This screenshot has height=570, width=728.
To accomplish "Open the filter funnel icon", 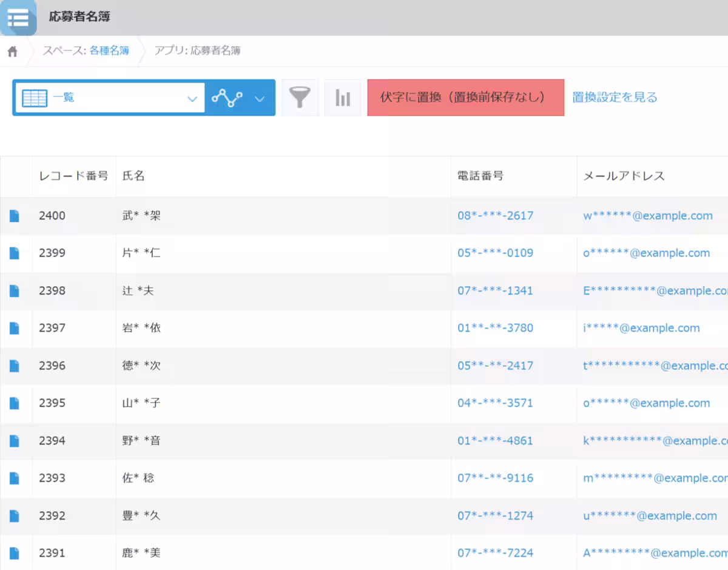I will coord(300,98).
